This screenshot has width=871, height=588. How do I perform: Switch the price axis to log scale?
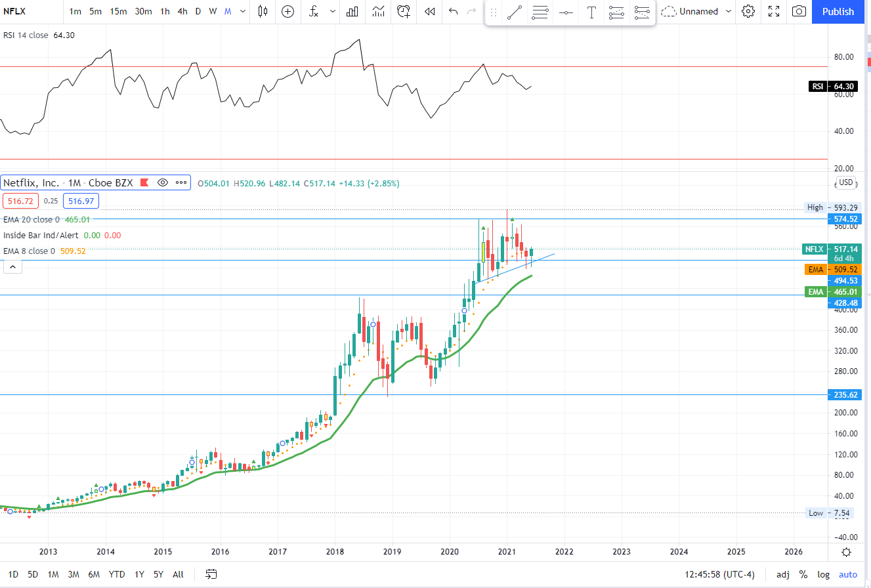(823, 574)
